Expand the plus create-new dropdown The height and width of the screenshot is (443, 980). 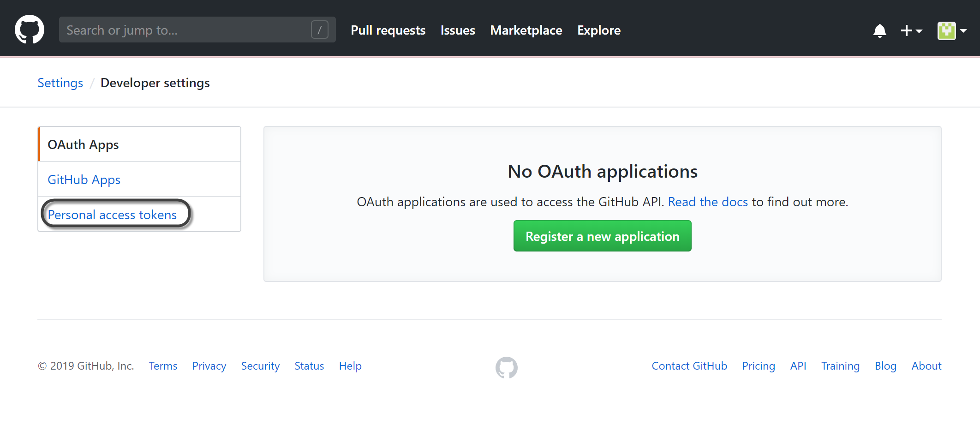pos(911,30)
